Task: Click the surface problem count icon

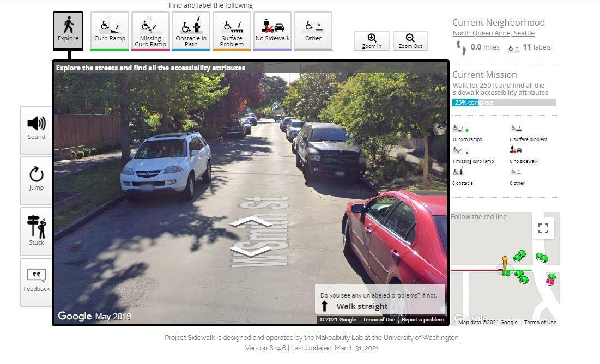Action: pyautogui.click(x=516, y=128)
